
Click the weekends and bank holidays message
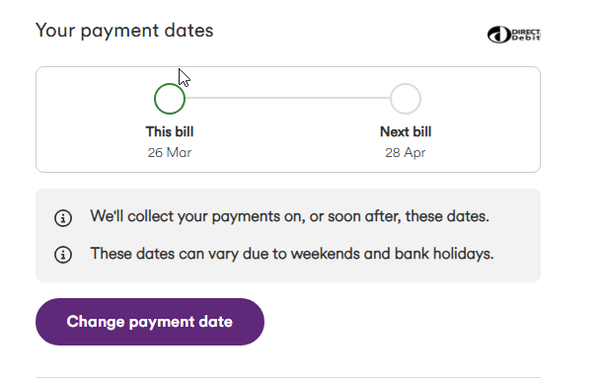tap(292, 254)
